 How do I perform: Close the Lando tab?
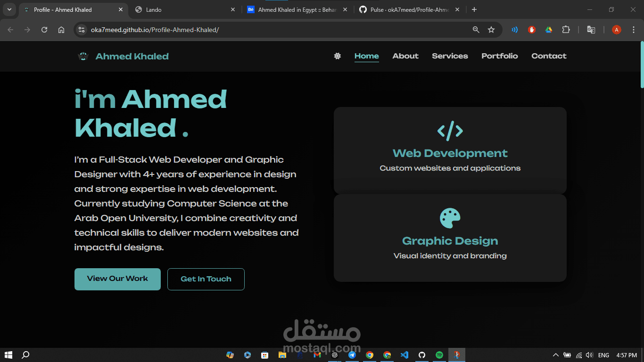pyautogui.click(x=233, y=9)
